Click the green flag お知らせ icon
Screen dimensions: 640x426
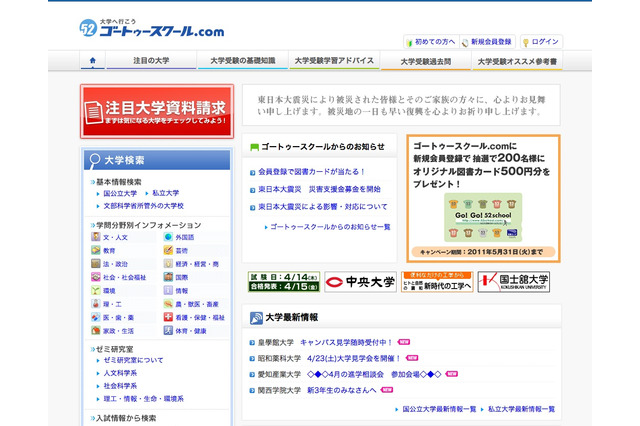pos(254,147)
